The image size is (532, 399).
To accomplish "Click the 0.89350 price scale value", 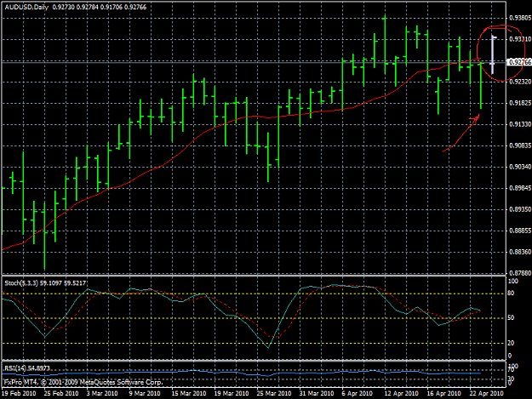I will tap(520, 209).
